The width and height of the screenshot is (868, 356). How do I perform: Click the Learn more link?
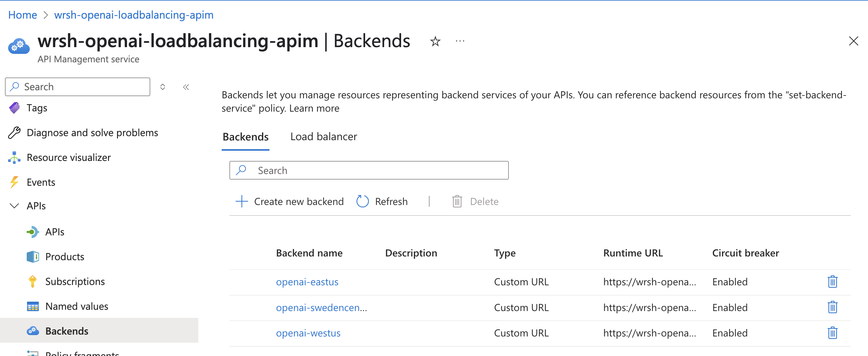[314, 108]
